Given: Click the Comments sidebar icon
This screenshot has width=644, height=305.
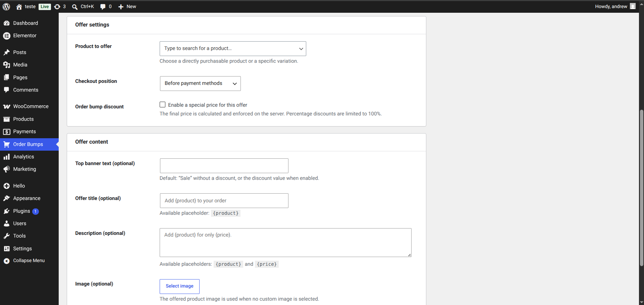Looking at the screenshot, I should (x=6, y=90).
